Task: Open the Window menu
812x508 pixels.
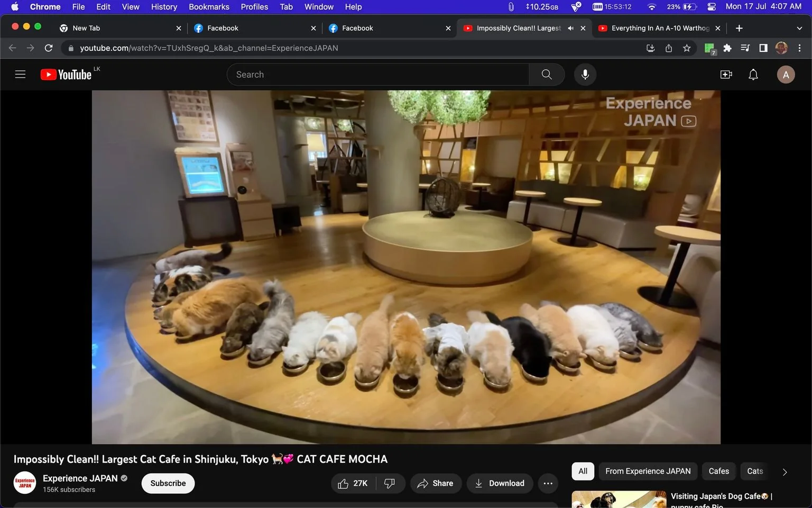Action: coord(319,7)
